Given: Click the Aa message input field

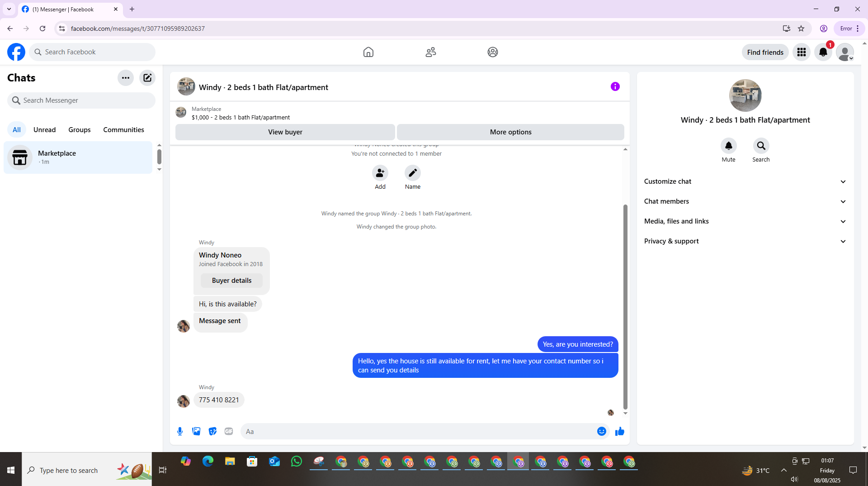Looking at the screenshot, I should point(420,432).
